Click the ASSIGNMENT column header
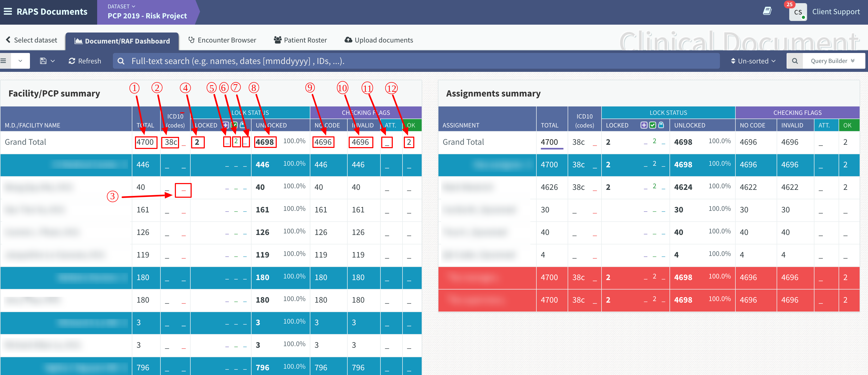The width and height of the screenshot is (868, 375). tap(461, 125)
